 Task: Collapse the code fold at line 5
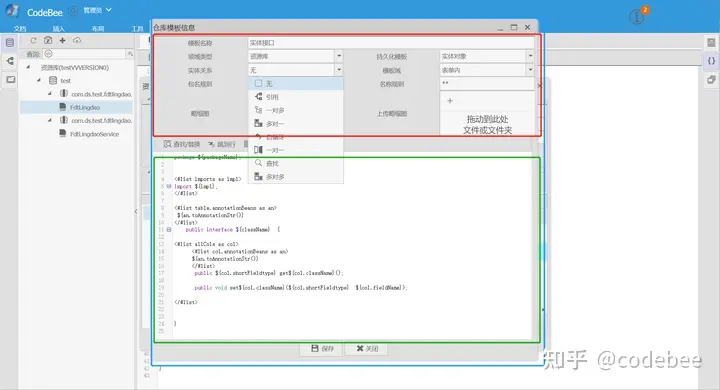[169, 186]
